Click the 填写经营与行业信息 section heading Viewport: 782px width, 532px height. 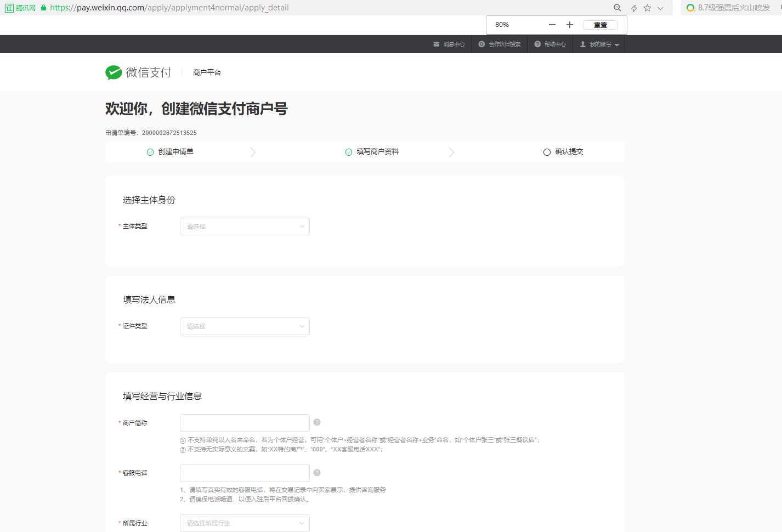click(x=162, y=397)
